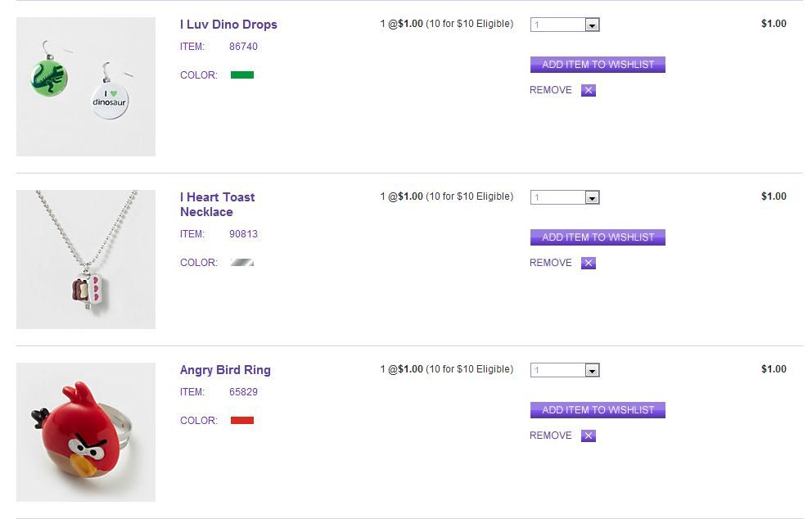The image size is (812, 519).
Task: Click REMOVE text link for Dino Drops
Action: point(551,90)
